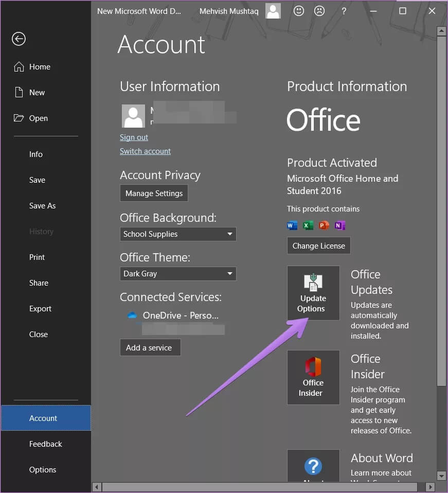Click the question mark help icon in title bar
The image size is (448, 493).
point(344,11)
